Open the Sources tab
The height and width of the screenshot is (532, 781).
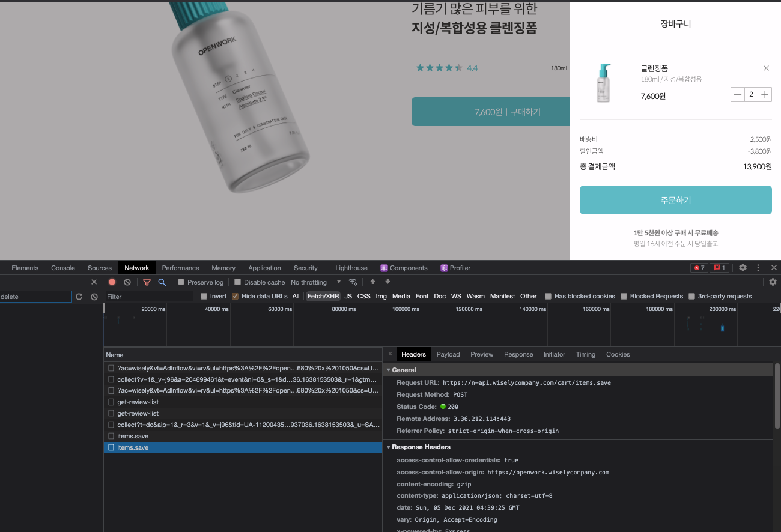(x=100, y=268)
